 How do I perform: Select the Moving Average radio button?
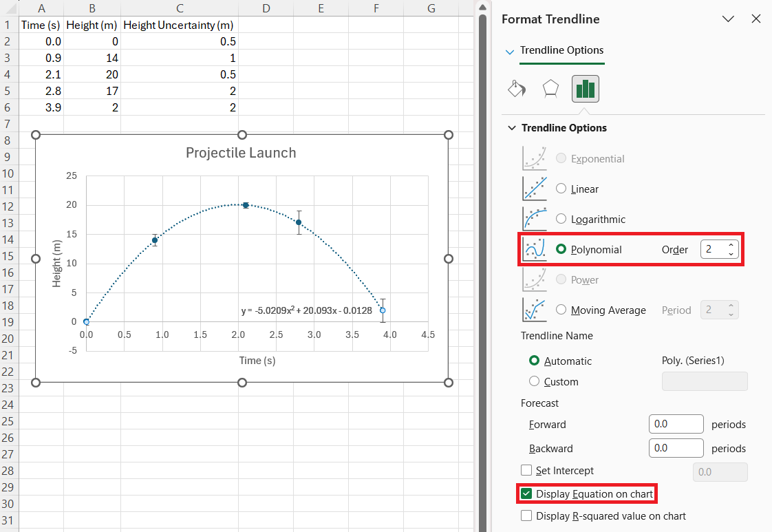[561, 310]
